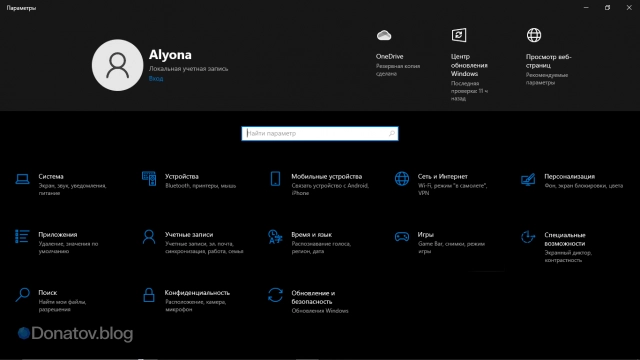Screen dimensions: 640x360
Task: Select the Персонализация brush icon
Action: [528, 179]
